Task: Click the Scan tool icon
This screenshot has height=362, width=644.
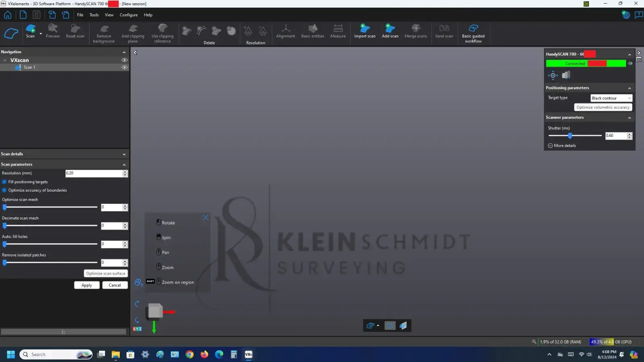Action: [30, 29]
